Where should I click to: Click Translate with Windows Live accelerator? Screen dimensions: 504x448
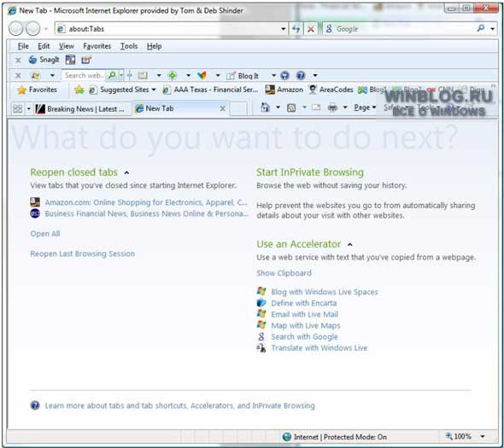click(x=319, y=348)
